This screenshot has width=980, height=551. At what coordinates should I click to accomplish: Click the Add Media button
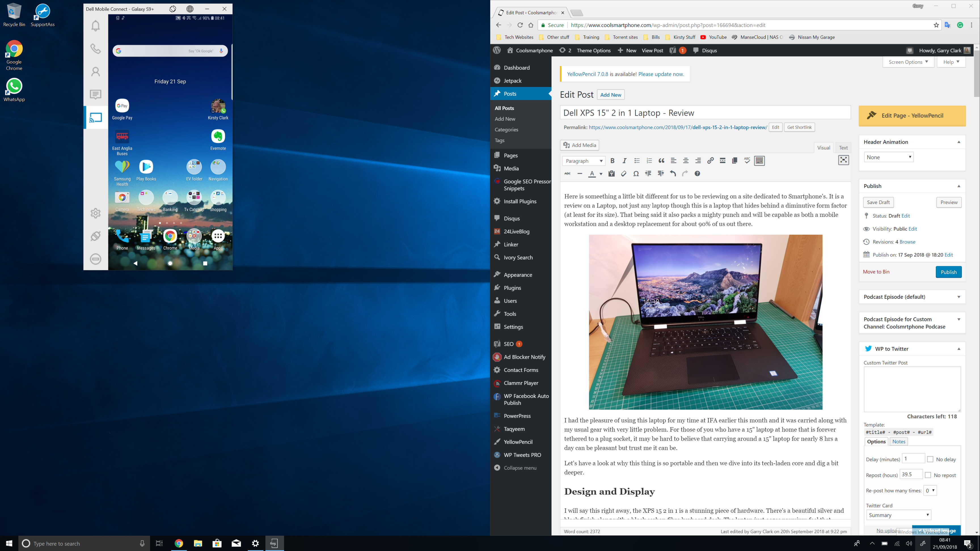pos(579,145)
